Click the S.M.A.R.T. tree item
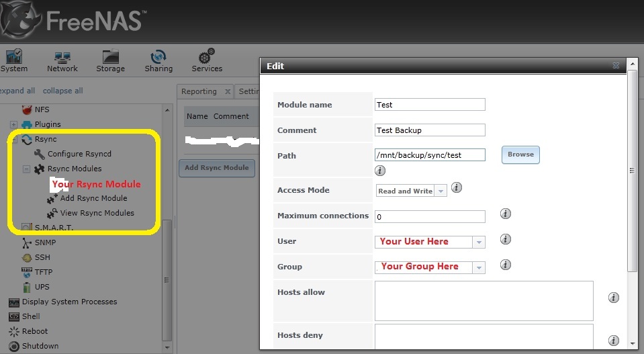The height and width of the screenshot is (354, 644). click(x=54, y=228)
